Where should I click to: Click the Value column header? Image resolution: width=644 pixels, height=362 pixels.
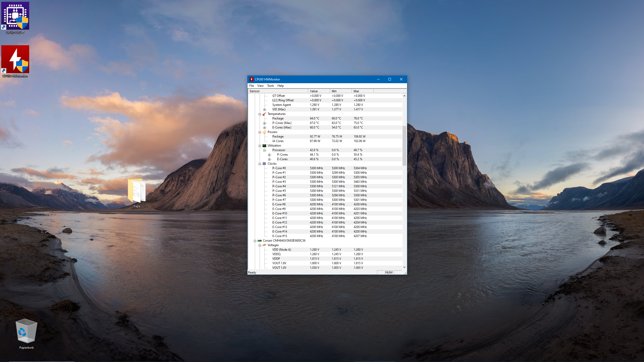point(318,91)
